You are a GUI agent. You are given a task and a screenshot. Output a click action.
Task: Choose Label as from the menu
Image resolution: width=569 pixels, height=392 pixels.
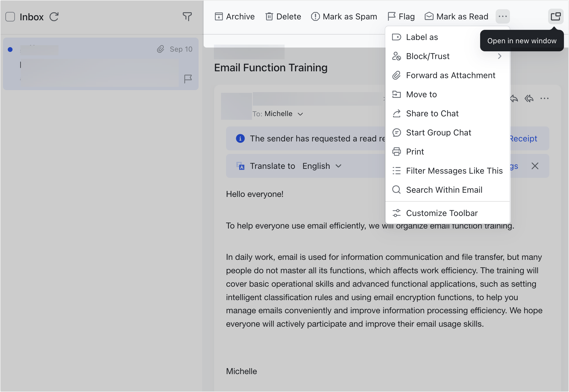pos(447,37)
